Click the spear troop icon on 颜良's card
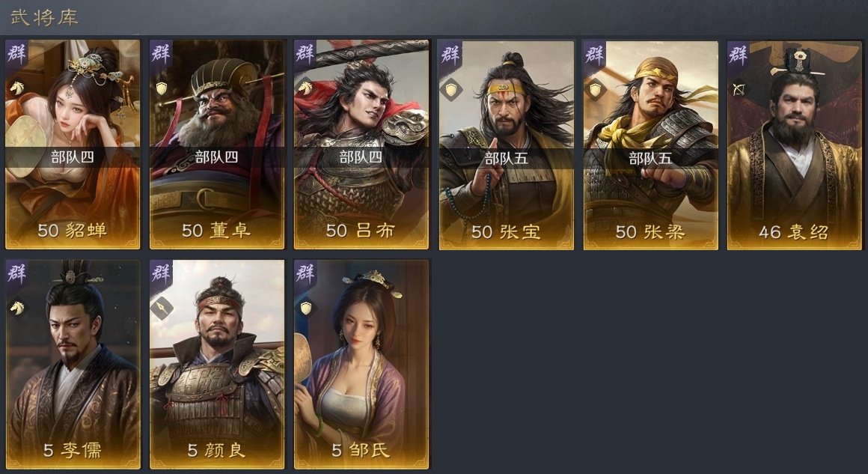Screen dimensions: 868x474 click(x=162, y=308)
